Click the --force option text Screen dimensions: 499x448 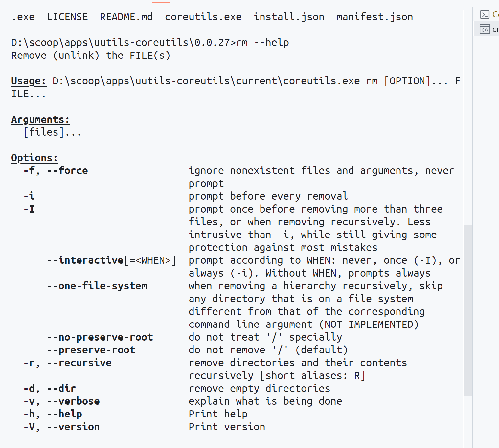[x=67, y=171]
